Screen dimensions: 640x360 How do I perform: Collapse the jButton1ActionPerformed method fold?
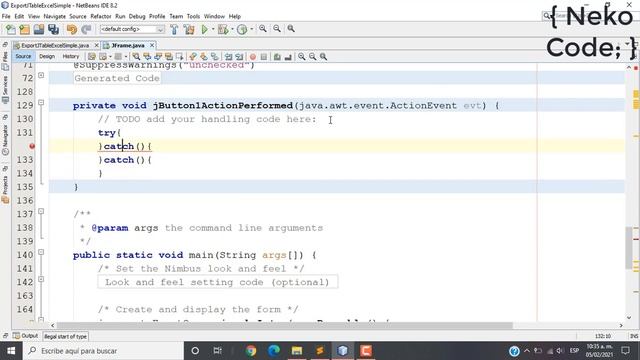tap(41, 103)
